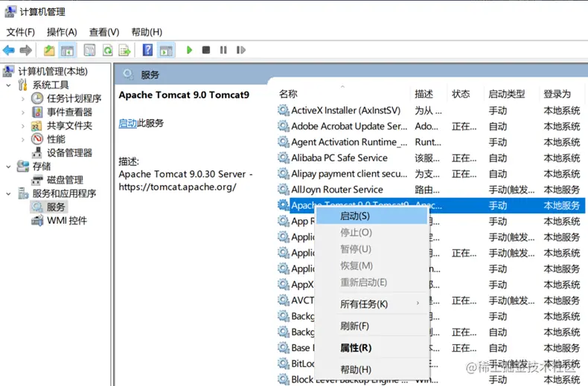The image size is (588, 386).
Task: Click the Up one level folder icon
Action: click(49, 50)
